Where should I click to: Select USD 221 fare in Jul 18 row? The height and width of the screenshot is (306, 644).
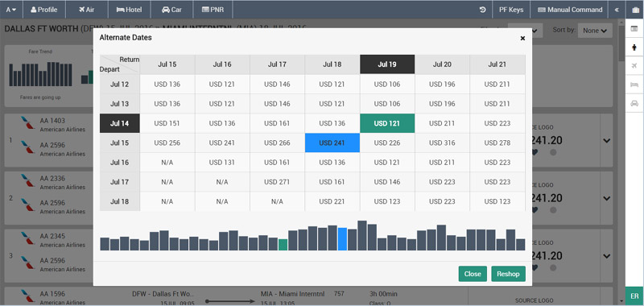point(332,201)
